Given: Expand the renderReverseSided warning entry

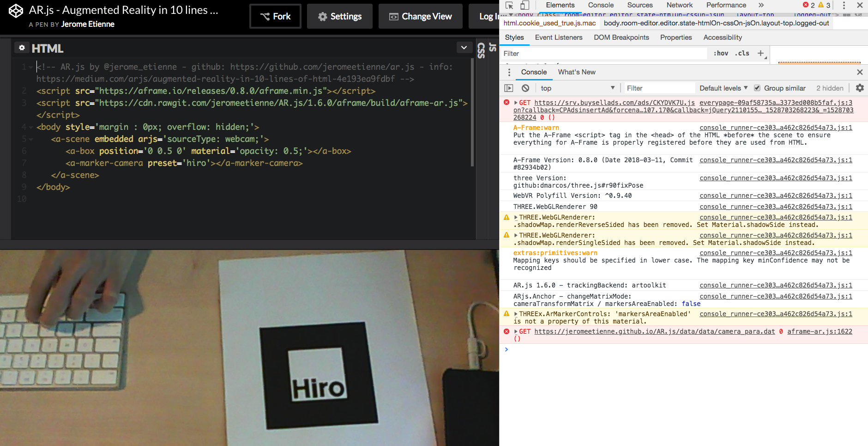Looking at the screenshot, I should [516, 217].
